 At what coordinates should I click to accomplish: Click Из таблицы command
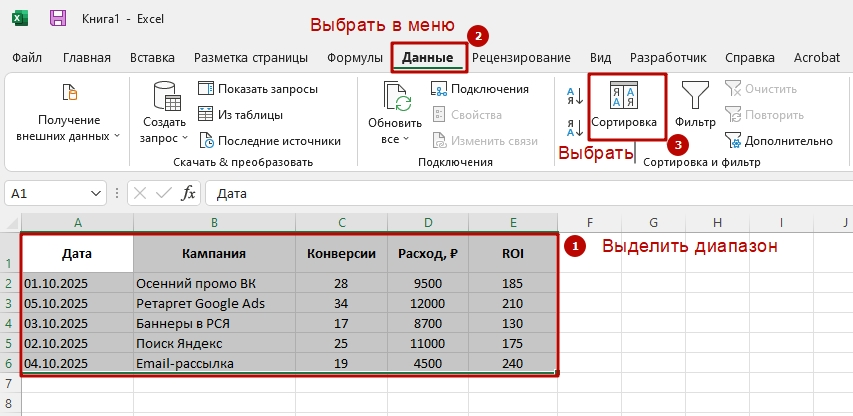coord(240,115)
